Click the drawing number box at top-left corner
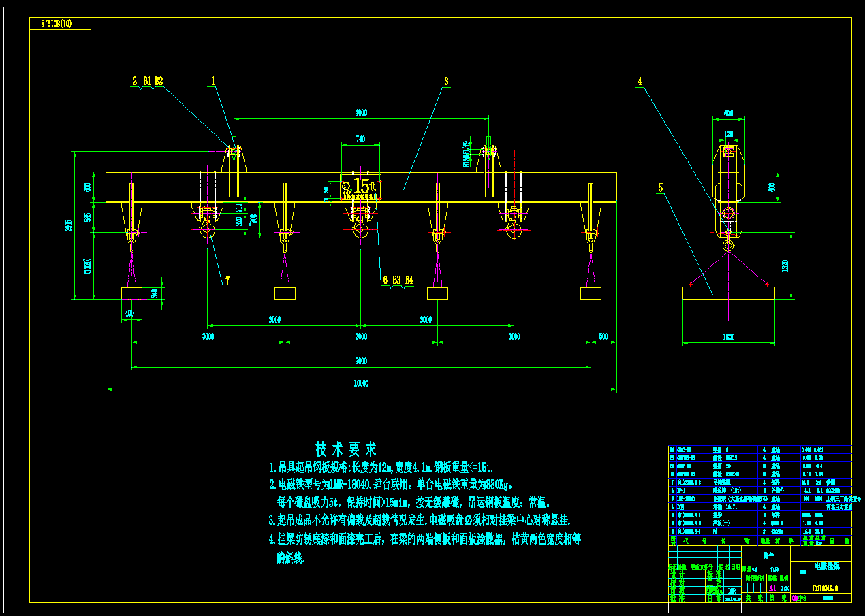Image resolution: width=865 pixels, height=616 pixels. (61, 24)
